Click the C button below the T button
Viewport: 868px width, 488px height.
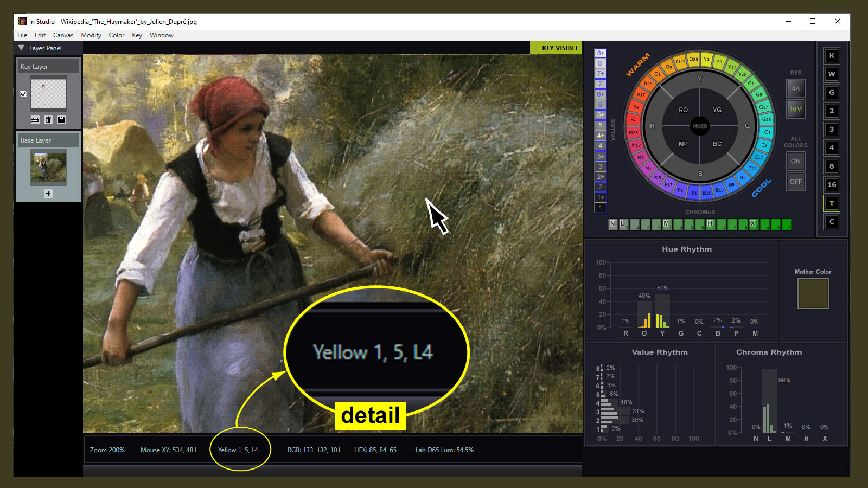click(832, 222)
